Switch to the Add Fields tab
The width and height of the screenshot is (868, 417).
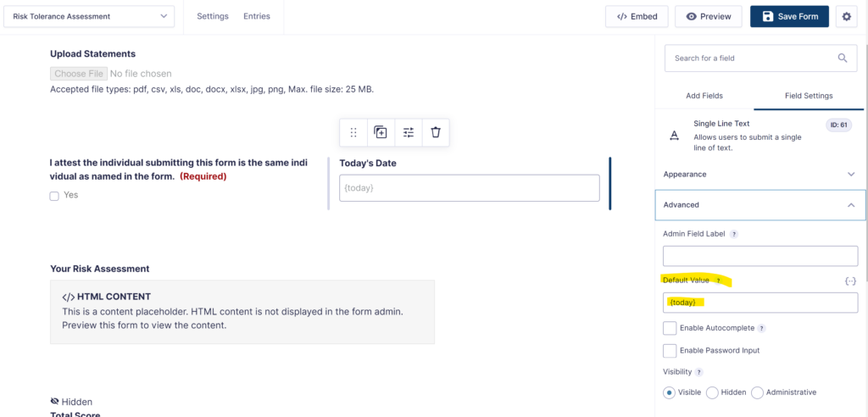pos(704,96)
